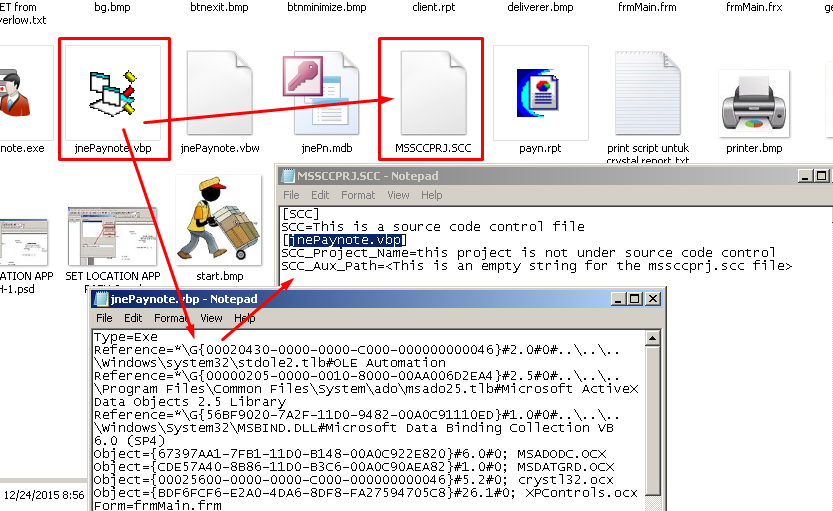Click the MSDATGRD.OCX object line
The width and height of the screenshot is (833, 511).
(x=354, y=467)
